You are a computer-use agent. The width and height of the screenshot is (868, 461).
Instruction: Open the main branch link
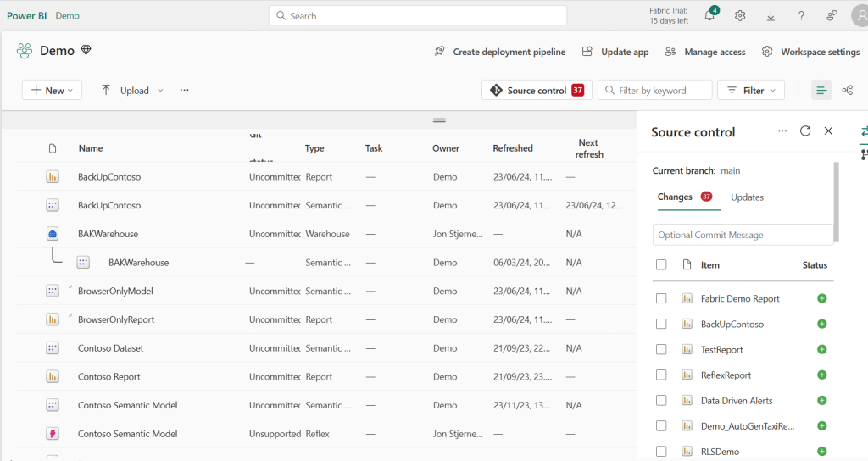730,171
